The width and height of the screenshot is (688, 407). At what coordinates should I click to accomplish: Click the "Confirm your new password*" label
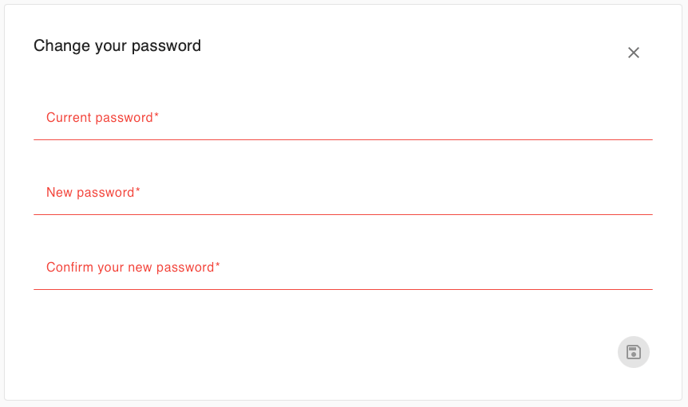[x=133, y=268]
